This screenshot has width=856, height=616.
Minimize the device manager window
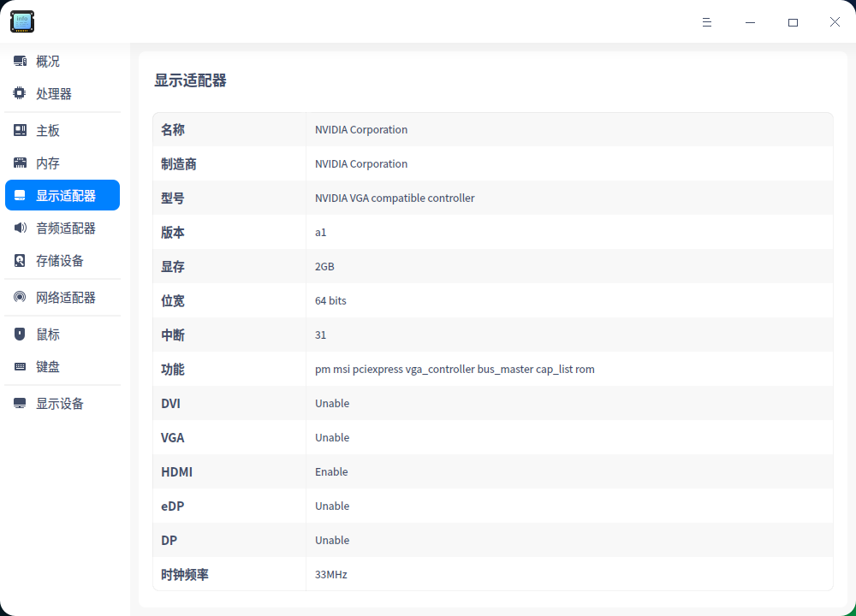pos(750,22)
